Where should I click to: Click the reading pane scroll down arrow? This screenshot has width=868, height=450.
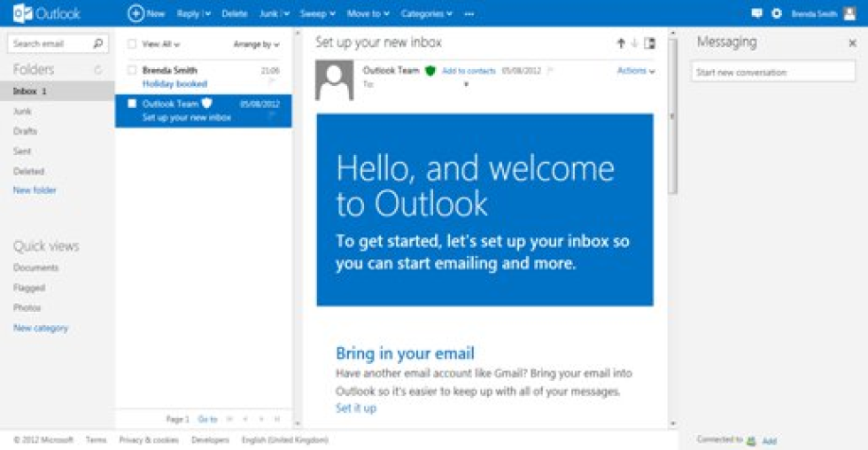click(x=672, y=423)
